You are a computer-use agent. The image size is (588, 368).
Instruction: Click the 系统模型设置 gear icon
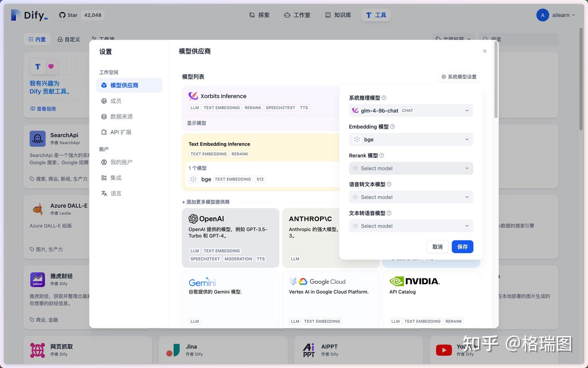pos(443,76)
